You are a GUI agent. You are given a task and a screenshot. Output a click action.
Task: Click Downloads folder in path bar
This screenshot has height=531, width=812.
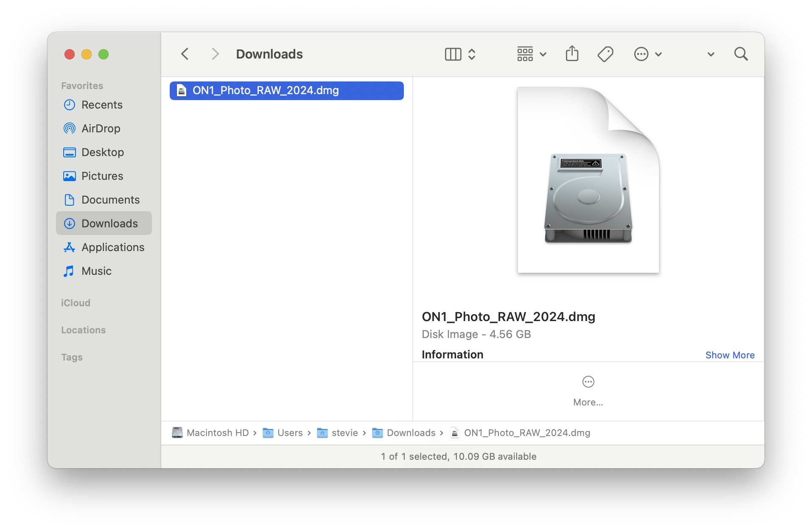[404, 433]
